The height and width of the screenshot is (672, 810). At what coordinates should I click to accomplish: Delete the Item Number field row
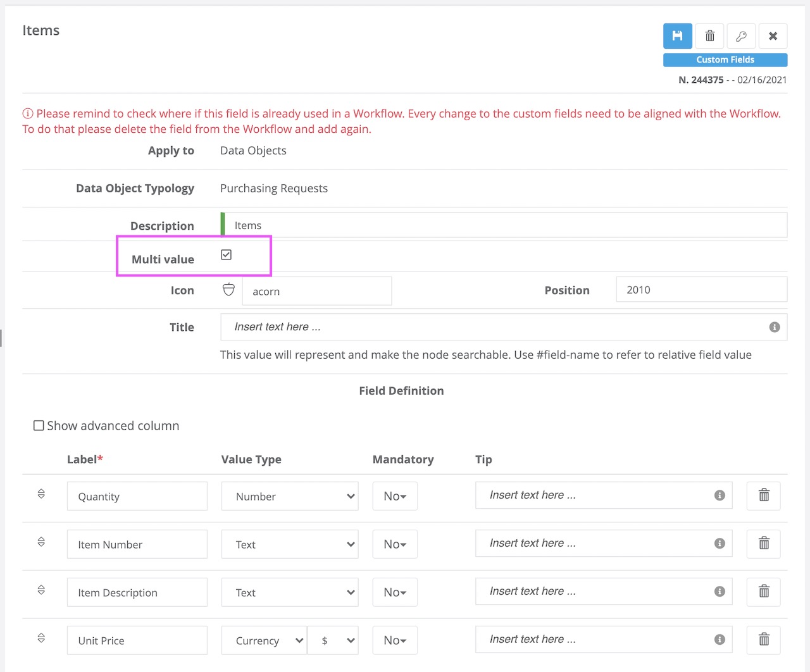click(763, 544)
